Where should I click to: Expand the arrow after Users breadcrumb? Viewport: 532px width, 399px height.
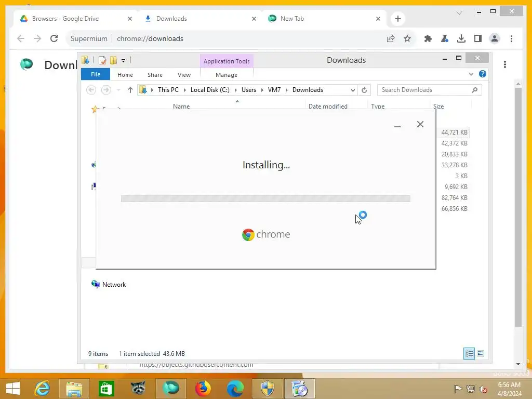tap(262, 90)
